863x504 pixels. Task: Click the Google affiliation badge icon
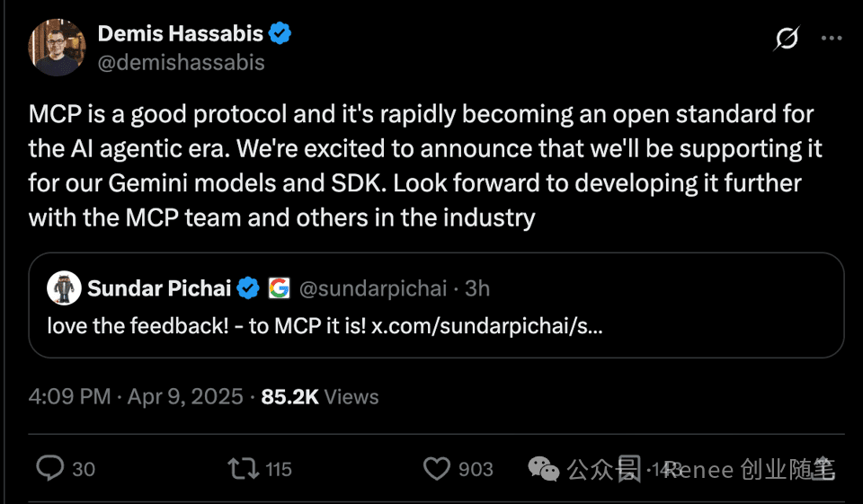(x=279, y=288)
